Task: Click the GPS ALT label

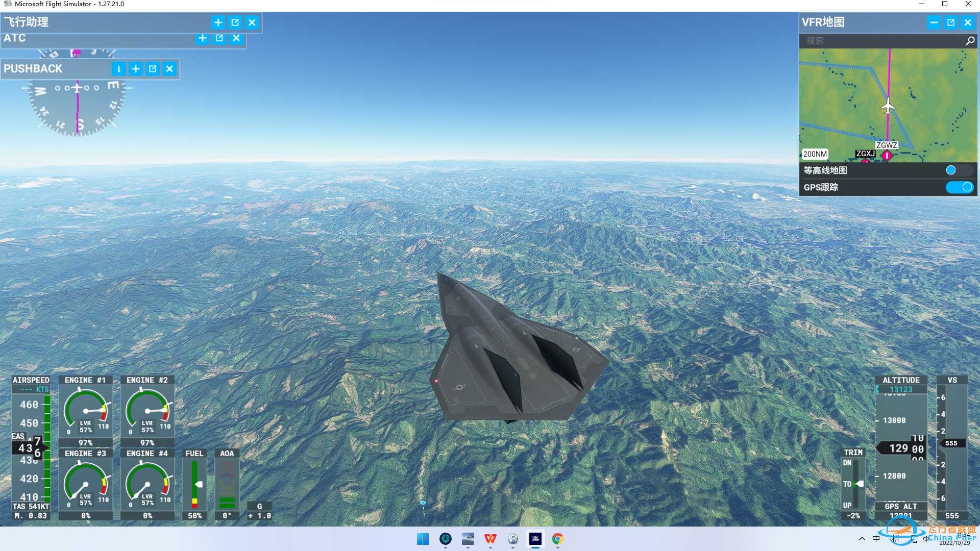Action: [901, 507]
